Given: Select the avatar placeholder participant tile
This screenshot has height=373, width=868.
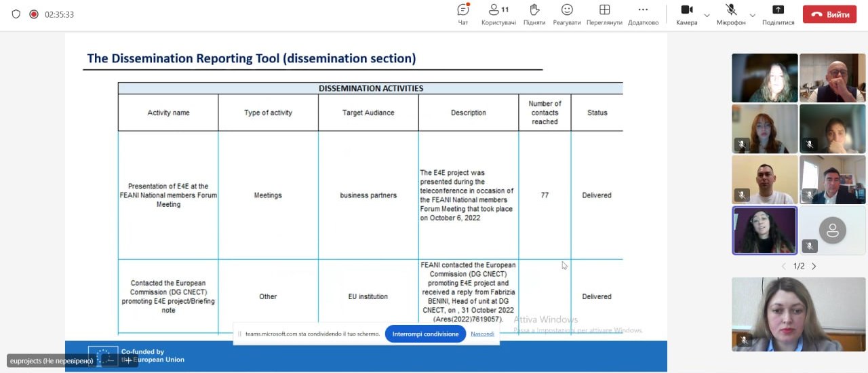Looking at the screenshot, I should click(x=832, y=231).
